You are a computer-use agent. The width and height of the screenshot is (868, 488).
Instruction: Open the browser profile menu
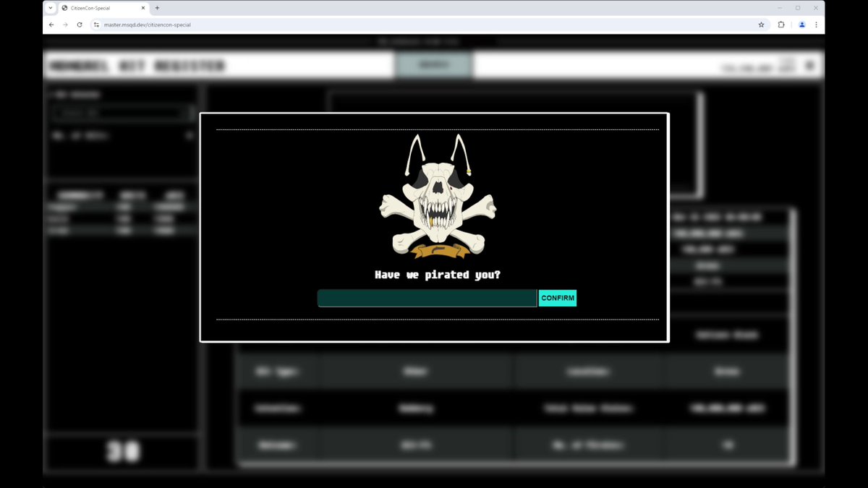pos(801,25)
